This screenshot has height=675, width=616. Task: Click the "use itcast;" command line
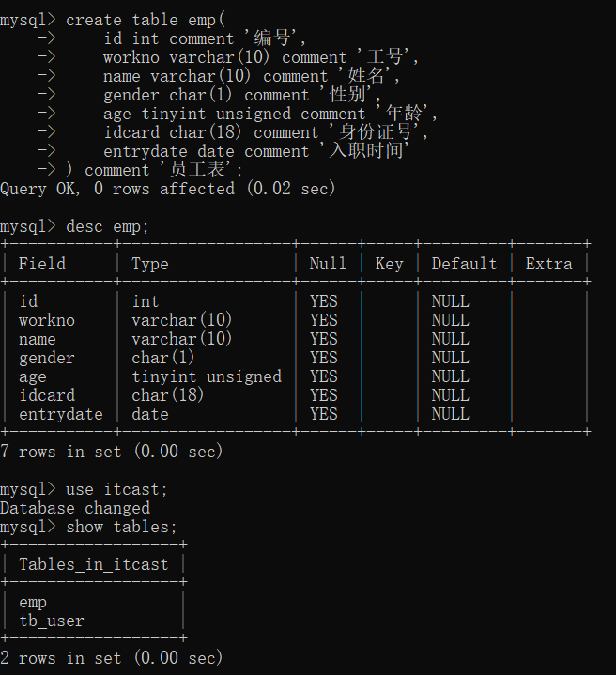click(116, 489)
